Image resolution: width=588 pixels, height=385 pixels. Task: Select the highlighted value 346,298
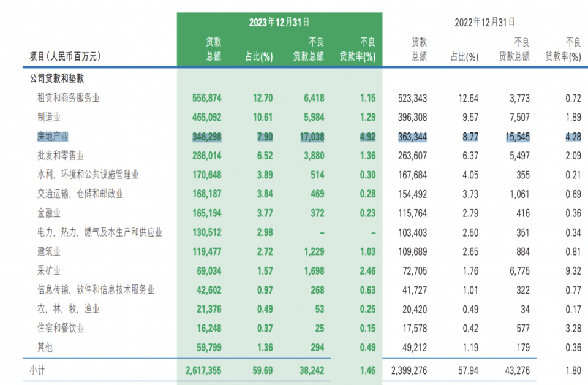(208, 136)
